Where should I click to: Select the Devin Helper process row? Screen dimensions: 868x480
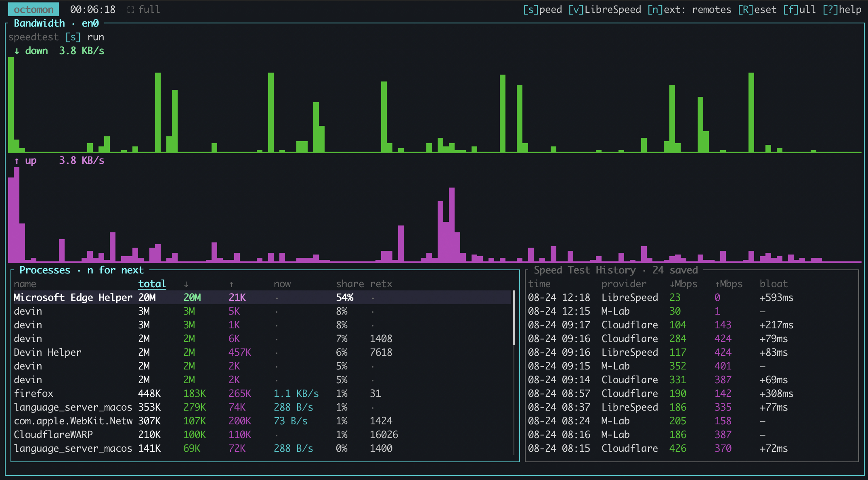pos(262,353)
